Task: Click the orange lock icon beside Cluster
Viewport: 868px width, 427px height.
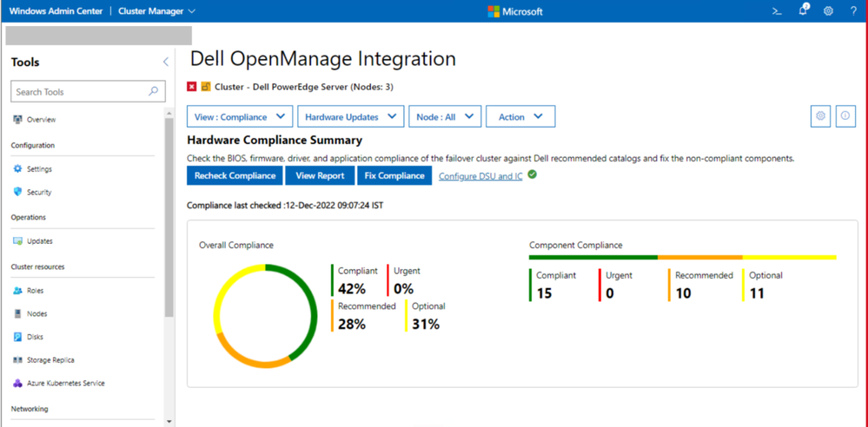Action: coord(206,86)
